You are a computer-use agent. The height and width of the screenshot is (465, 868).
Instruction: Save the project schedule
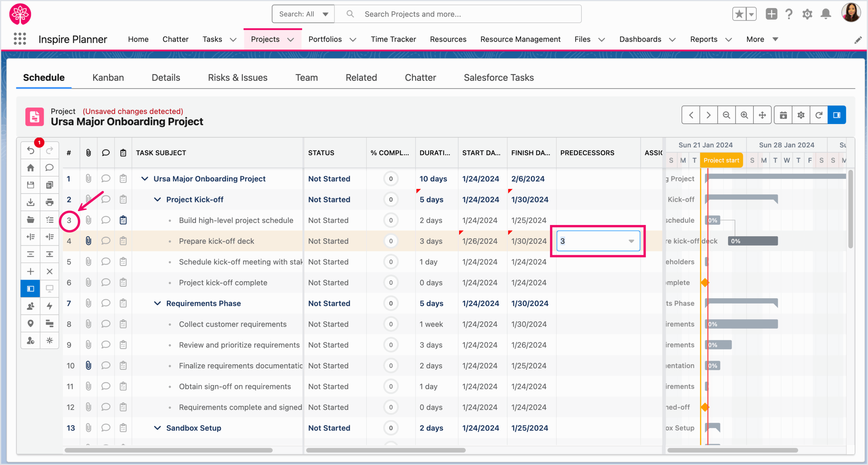(x=30, y=185)
